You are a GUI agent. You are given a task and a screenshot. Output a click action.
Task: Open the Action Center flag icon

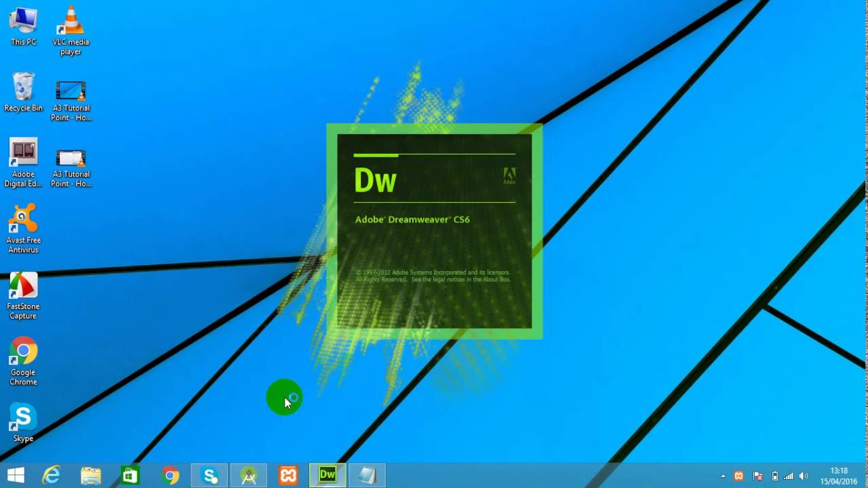click(x=758, y=476)
